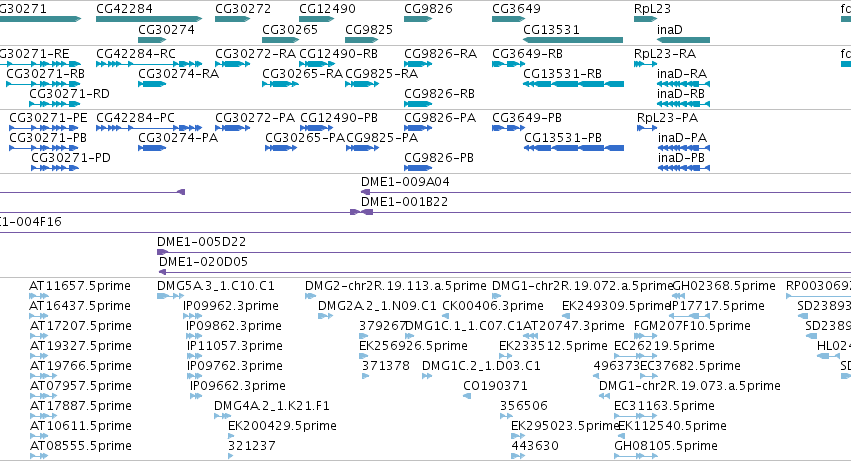Click the CG3649 gene arrow
This screenshot has height=461, width=851.
(x=509, y=19)
